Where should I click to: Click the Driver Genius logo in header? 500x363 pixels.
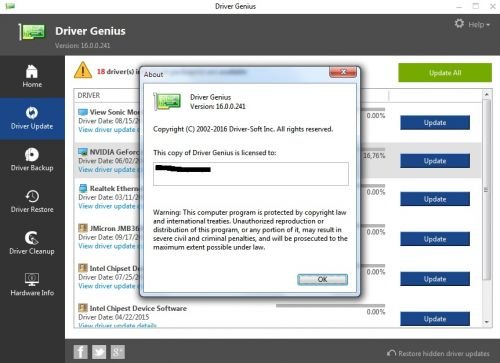coord(32,32)
